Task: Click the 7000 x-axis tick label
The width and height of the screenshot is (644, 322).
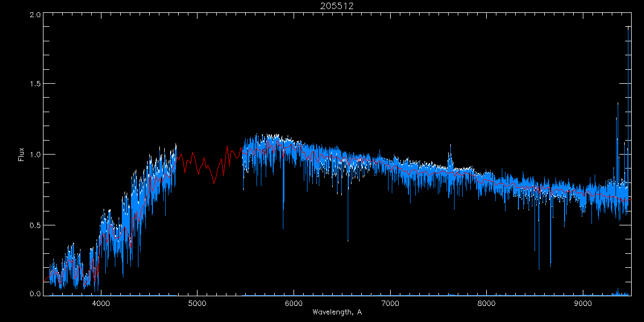Action: coord(390,303)
